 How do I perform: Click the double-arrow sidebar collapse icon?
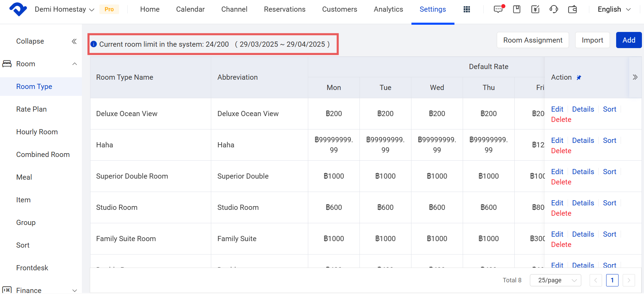coord(74,42)
